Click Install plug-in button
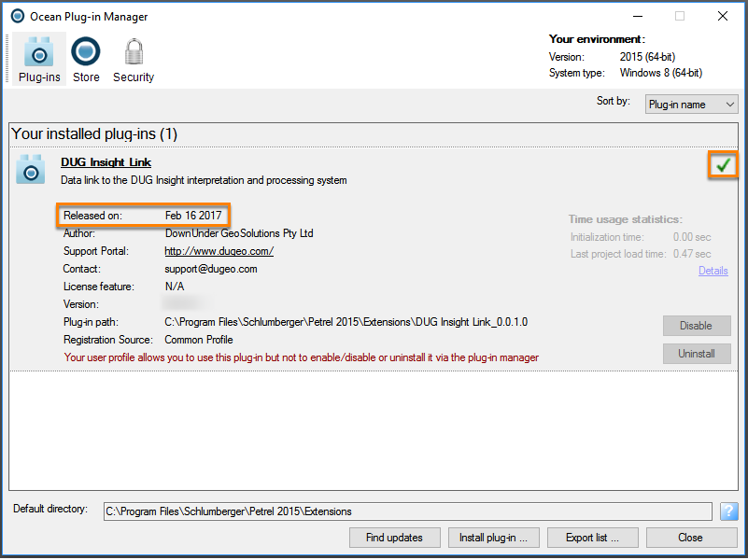The height and width of the screenshot is (560, 748). [x=494, y=538]
